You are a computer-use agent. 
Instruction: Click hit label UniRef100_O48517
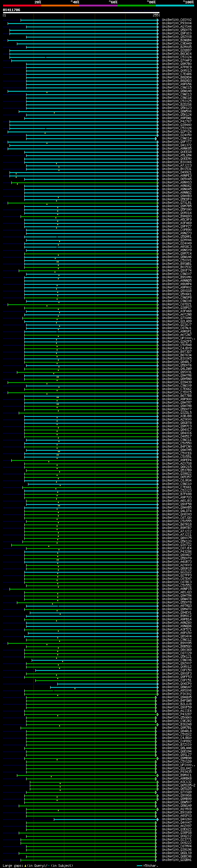176,436
